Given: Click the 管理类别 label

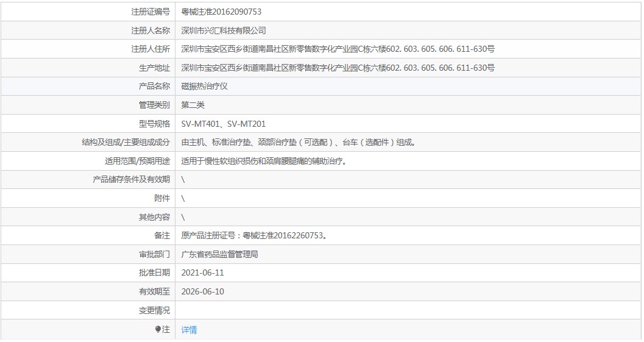Looking at the screenshot, I should click(x=154, y=105).
